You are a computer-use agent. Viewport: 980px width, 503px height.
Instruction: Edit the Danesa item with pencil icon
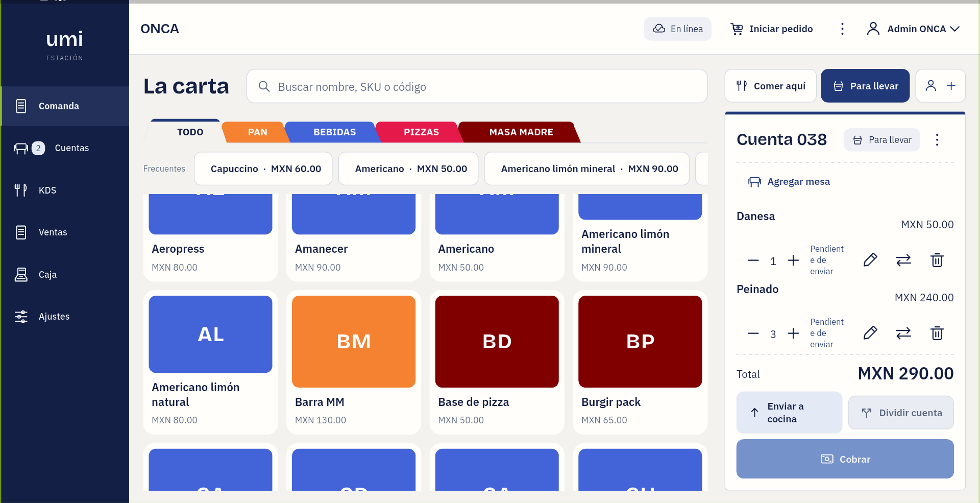click(x=870, y=260)
